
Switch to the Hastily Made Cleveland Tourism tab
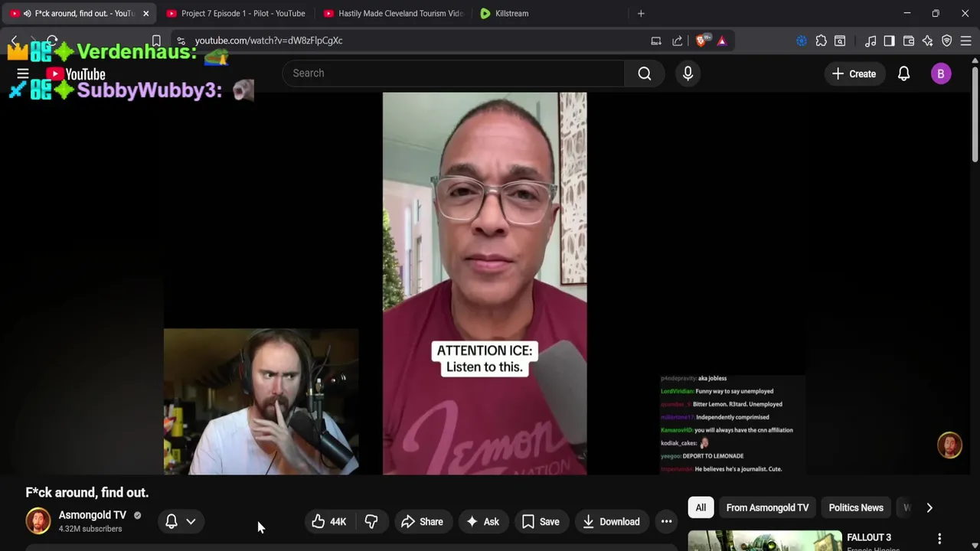(x=394, y=13)
